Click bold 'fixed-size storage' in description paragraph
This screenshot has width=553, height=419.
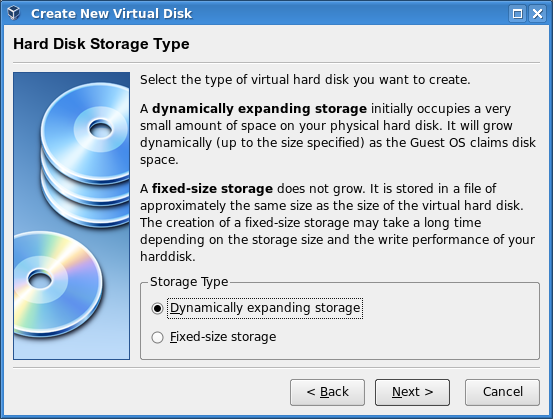212,189
